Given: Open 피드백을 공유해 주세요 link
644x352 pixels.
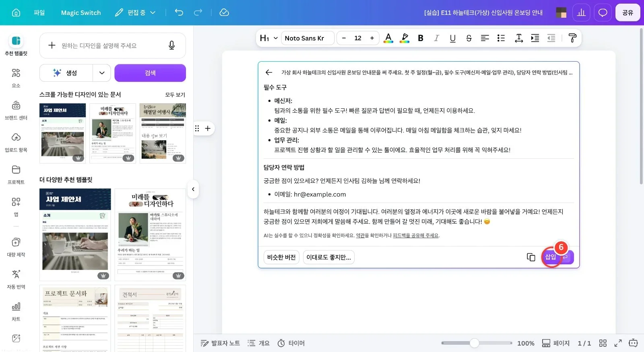Looking at the screenshot, I should pos(416,236).
